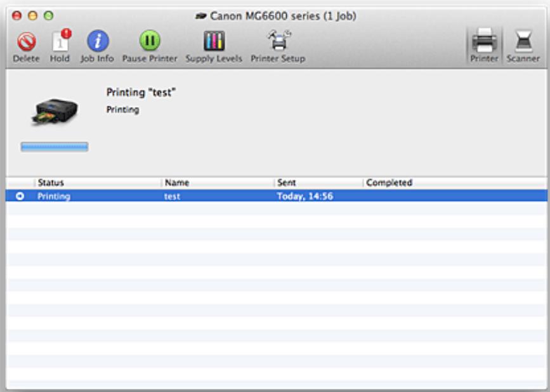The image size is (550, 392).
Task: Click the "Today, 14:56" sent time
Action: coord(304,196)
